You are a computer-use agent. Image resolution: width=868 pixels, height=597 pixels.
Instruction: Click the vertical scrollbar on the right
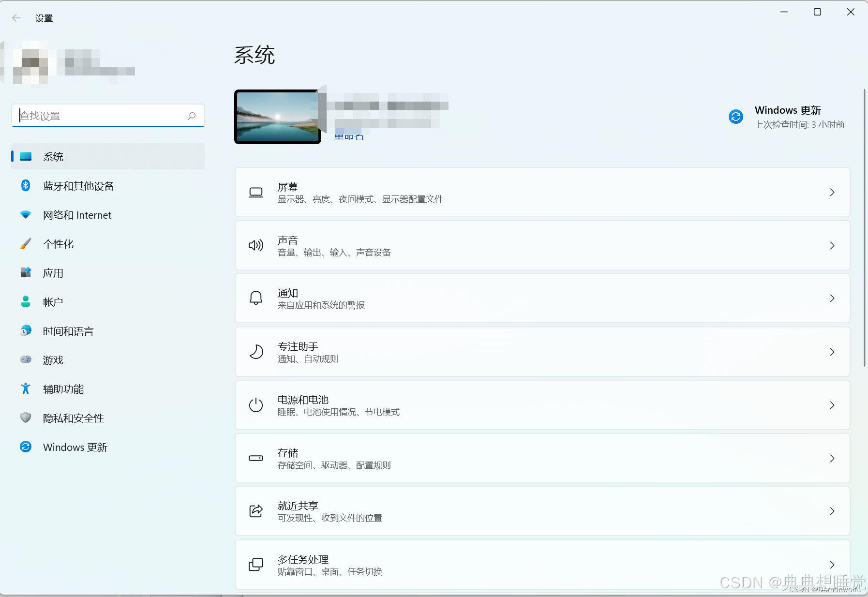pos(864,227)
